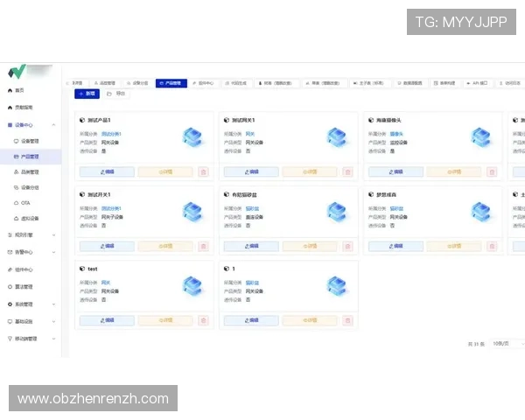Click product image on 测试开关1 card
This screenshot has height=420, width=525.
tap(192, 212)
